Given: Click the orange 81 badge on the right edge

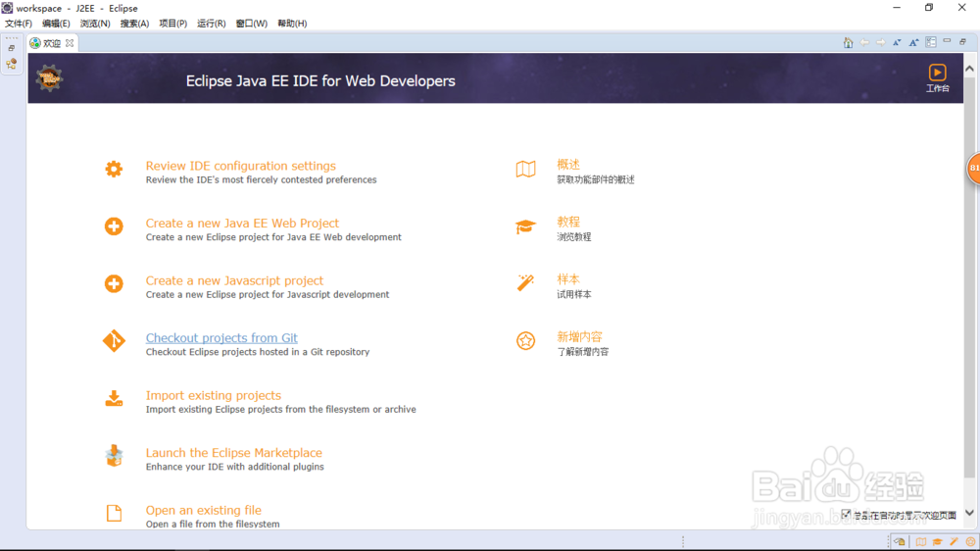Looking at the screenshot, I should click(x=974, y=168).
